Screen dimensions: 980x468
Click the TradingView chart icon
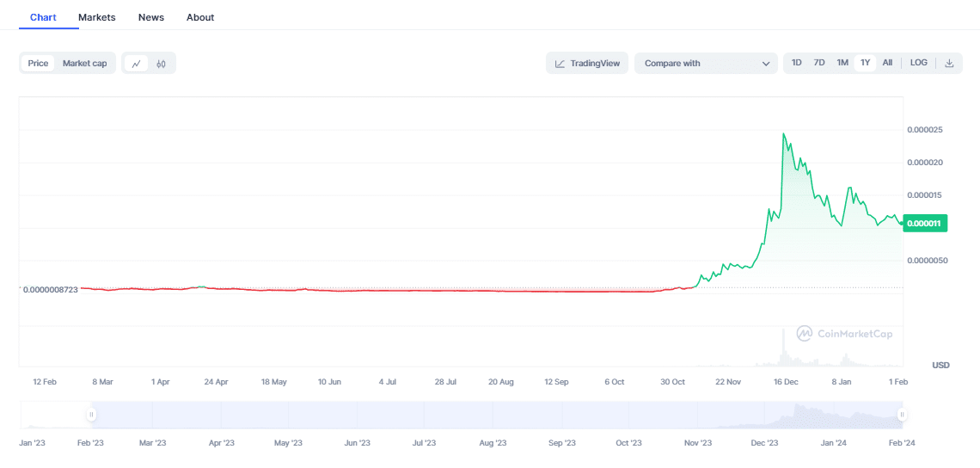point(560,64)
